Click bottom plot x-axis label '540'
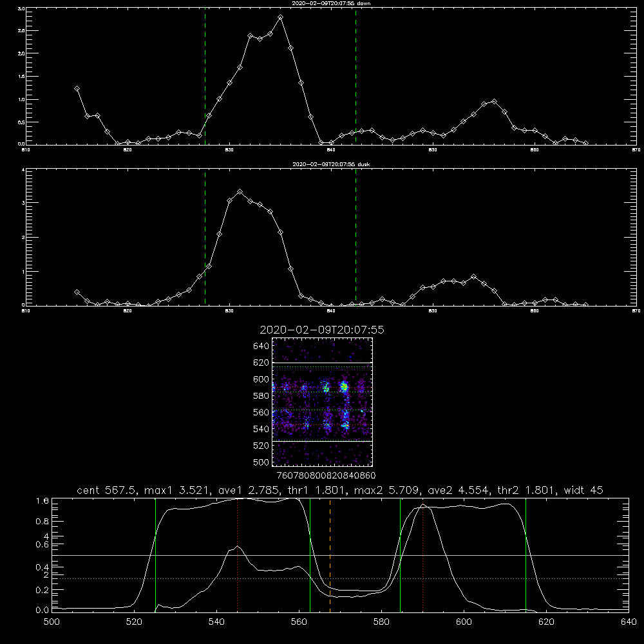644x644 pixels. (216, 622)
